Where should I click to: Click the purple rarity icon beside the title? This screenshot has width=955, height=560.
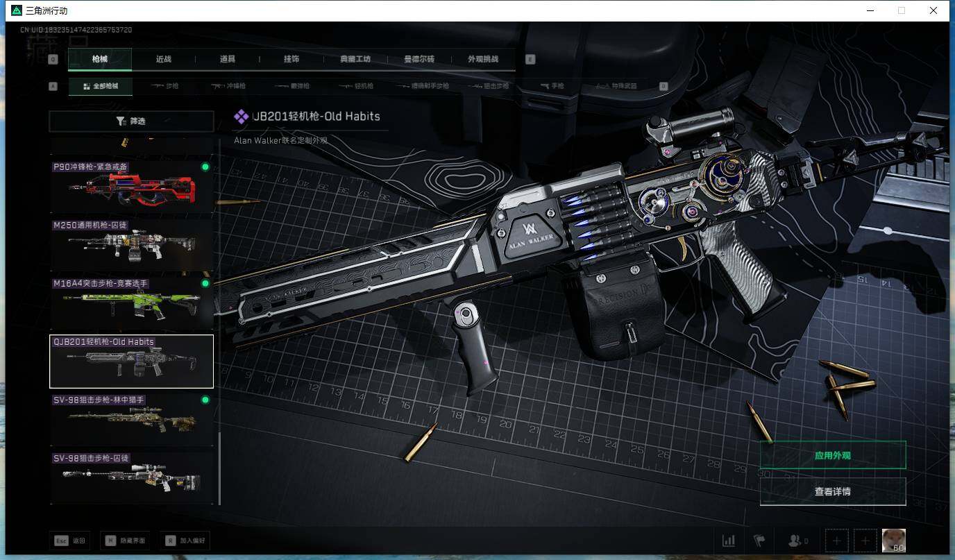(x=241, y=117)
